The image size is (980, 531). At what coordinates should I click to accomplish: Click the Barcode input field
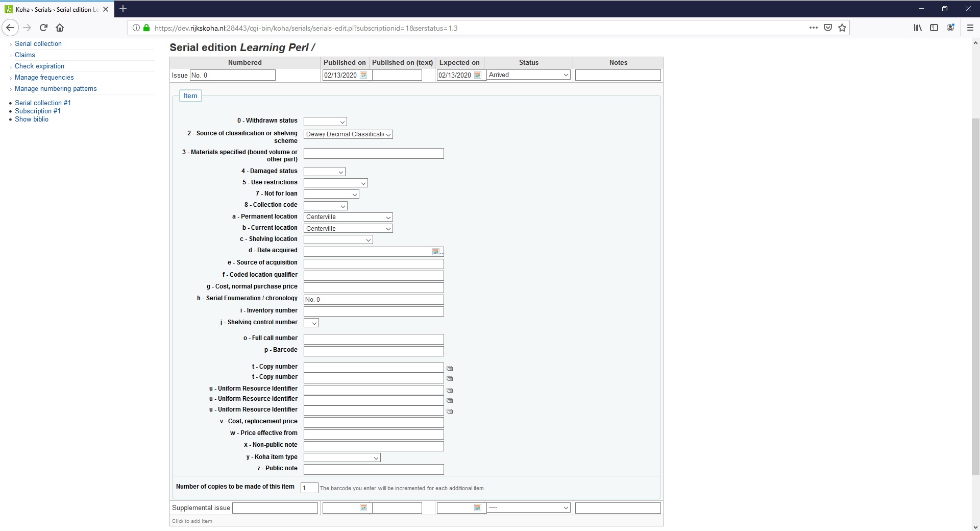pos(373,351)
